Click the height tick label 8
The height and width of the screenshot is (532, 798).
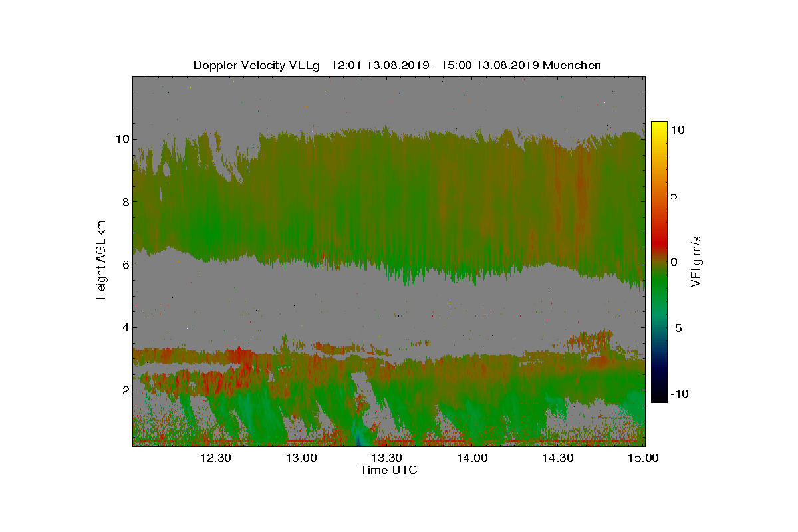point(125,201)
